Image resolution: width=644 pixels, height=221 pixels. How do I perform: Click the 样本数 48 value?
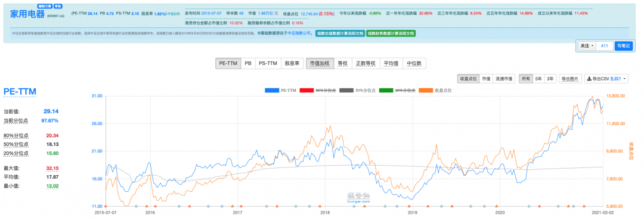(x=241, y=13)
